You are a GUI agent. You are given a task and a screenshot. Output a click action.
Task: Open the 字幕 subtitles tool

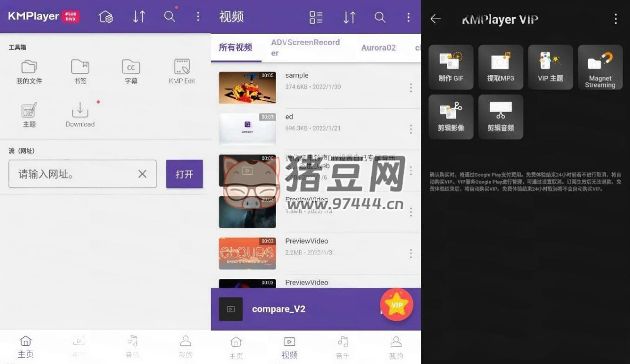tap(131, 72)
